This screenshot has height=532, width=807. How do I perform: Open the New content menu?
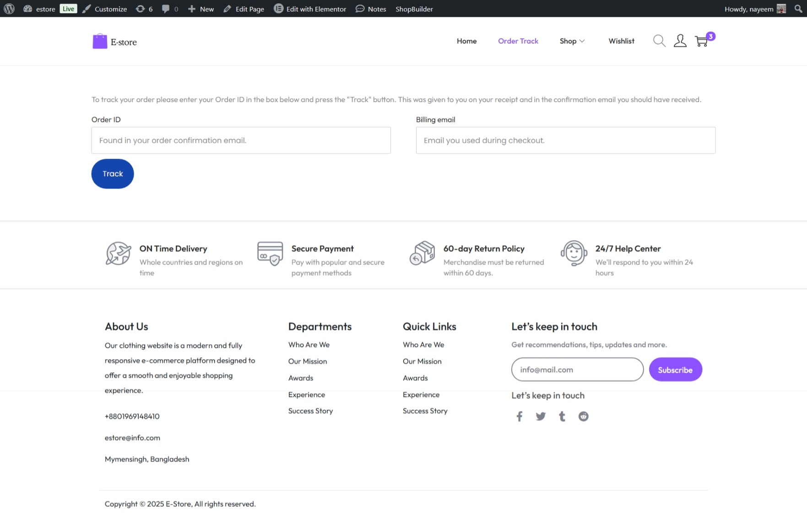201,9
